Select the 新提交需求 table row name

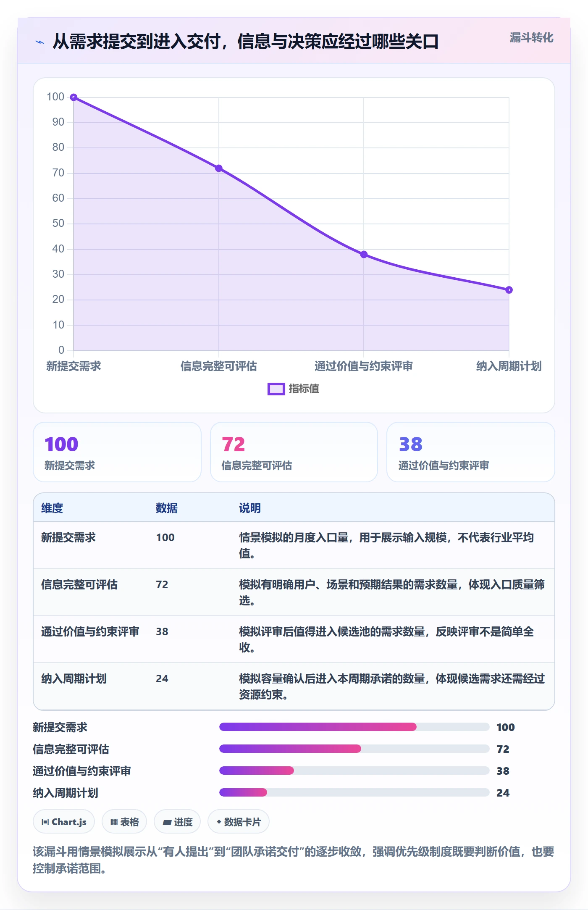click(68, 538)
